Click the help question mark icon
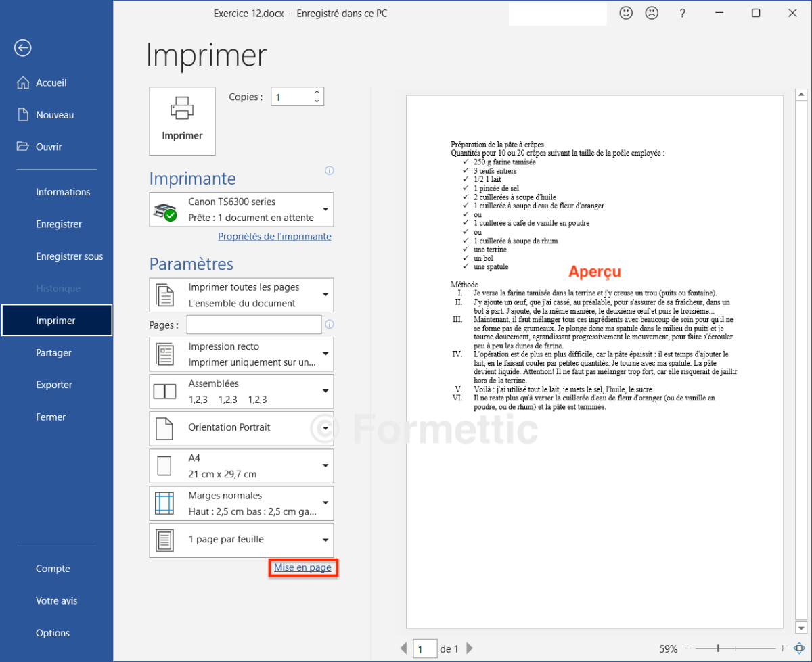Screen dimensions: 812x662 tap(683, 13)
